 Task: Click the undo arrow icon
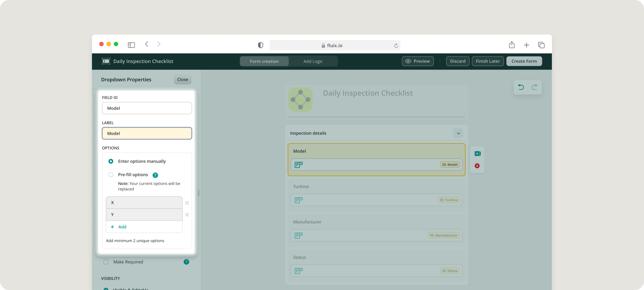(521, 87)
